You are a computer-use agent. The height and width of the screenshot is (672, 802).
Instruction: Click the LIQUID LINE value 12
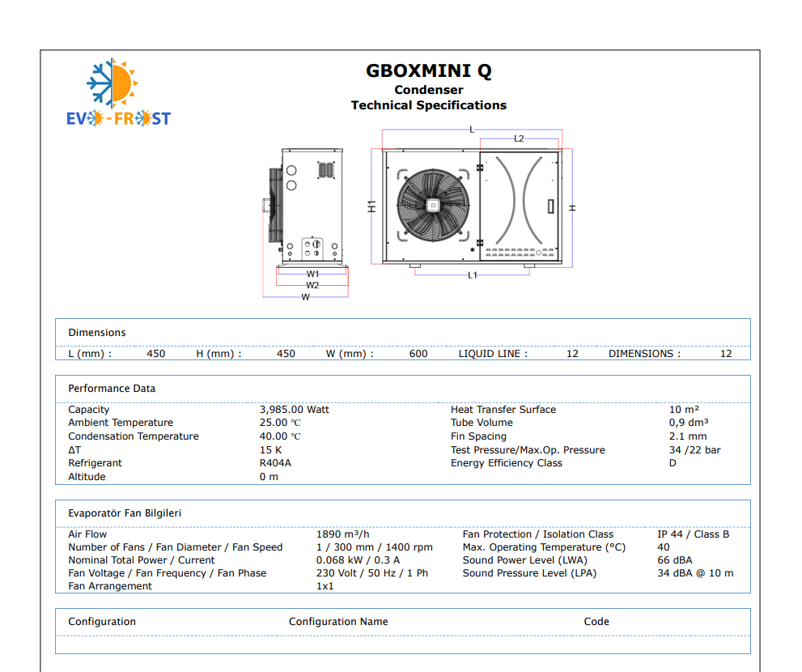tap(572, 354)
